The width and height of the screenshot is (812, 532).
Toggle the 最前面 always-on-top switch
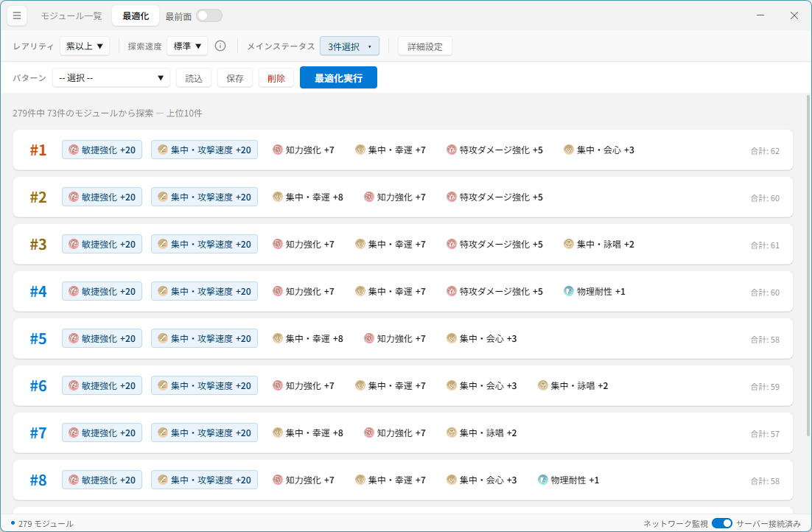pyautogui.click(x=209, y=15)
